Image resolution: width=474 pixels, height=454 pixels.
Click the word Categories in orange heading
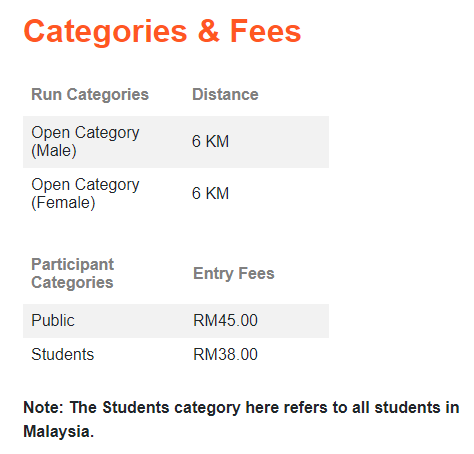(x=105, y=32)
